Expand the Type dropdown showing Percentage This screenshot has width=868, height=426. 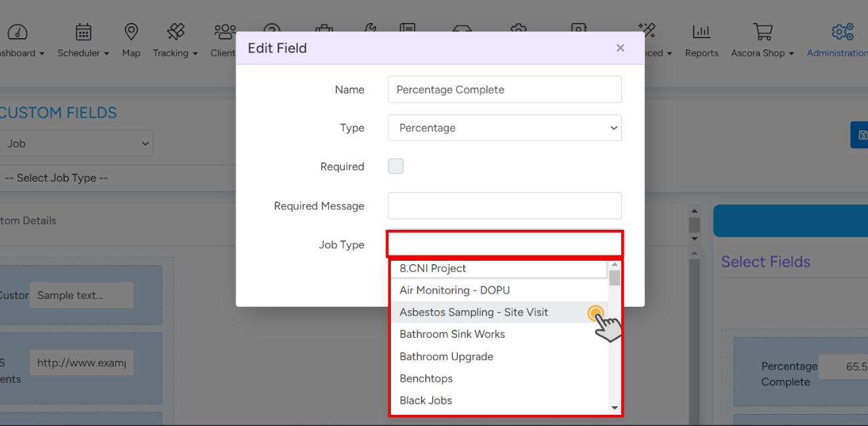[x=504, y=128]
